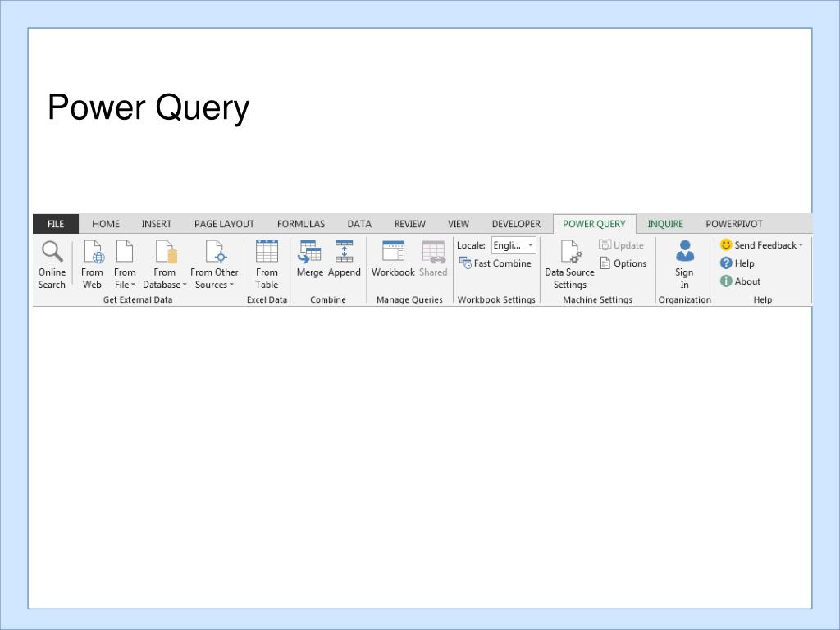Click the Power Query slide title

click(148, 107)
